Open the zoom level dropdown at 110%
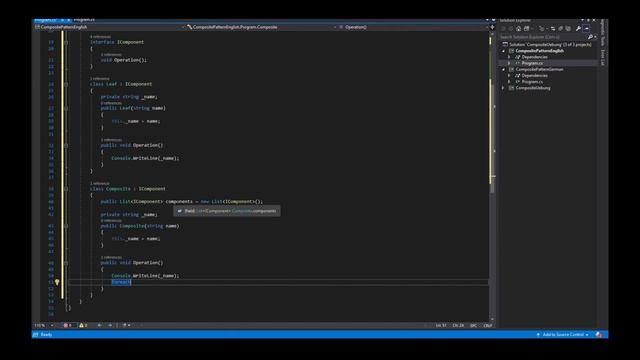Viewport: 640px width, 360px height. click(x=52, y=325)
